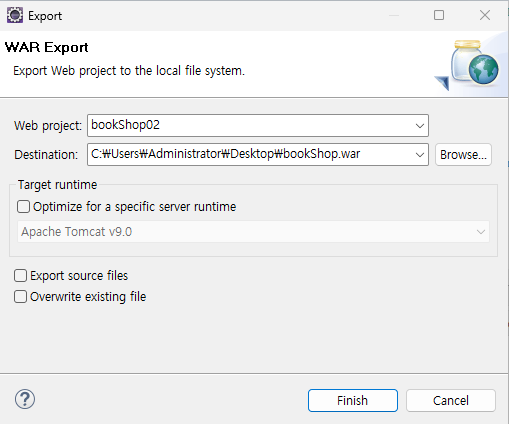The width and height of the screenshot is (509, 424).
Task: Click the help question mark icon
Action: pos(25,399)
